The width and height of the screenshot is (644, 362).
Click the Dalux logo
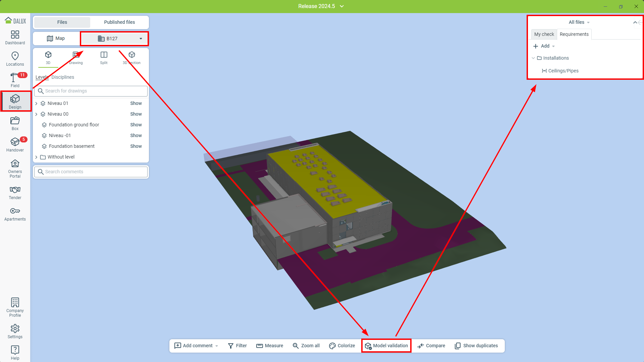tap(15, 21)
